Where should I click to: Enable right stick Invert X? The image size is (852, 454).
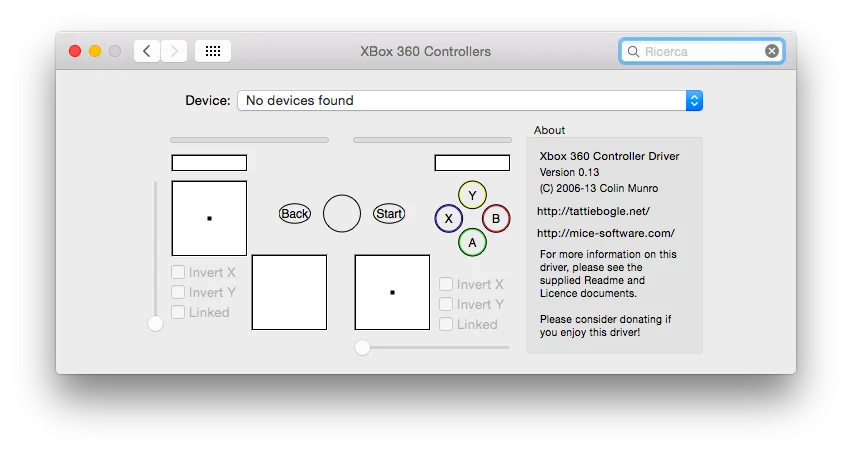click(x=446, y=284)
